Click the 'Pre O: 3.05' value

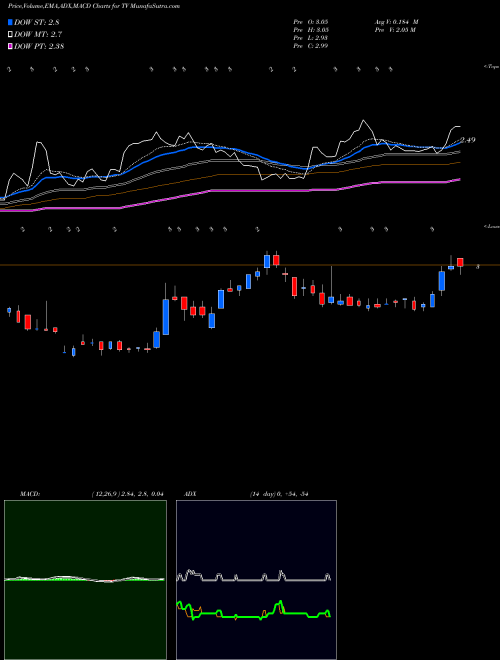coord(311,22)
